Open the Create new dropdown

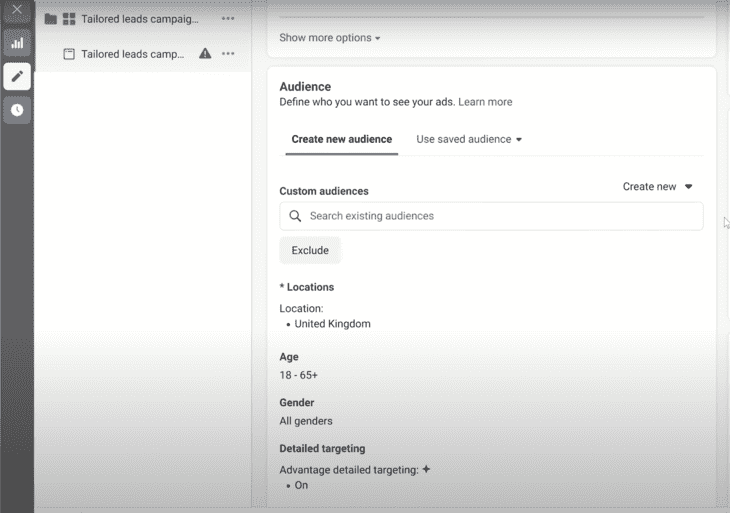click(657, 187)
